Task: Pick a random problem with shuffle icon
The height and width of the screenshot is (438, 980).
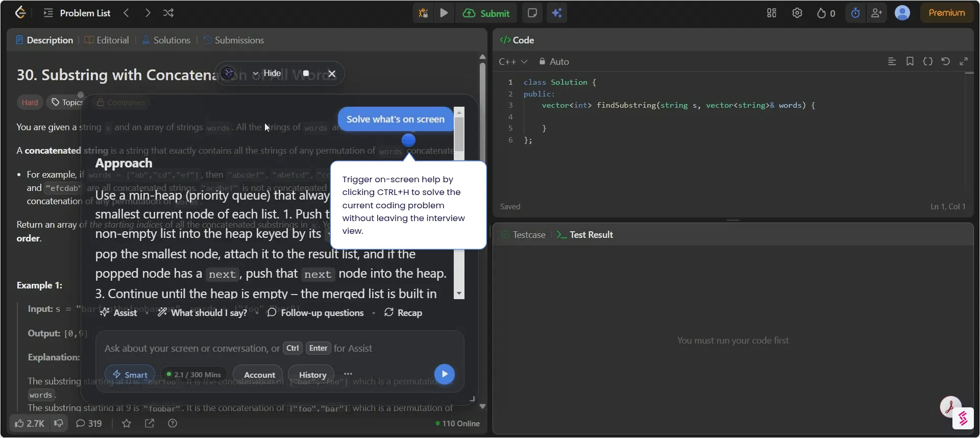Action: click(x=168, y=13)
